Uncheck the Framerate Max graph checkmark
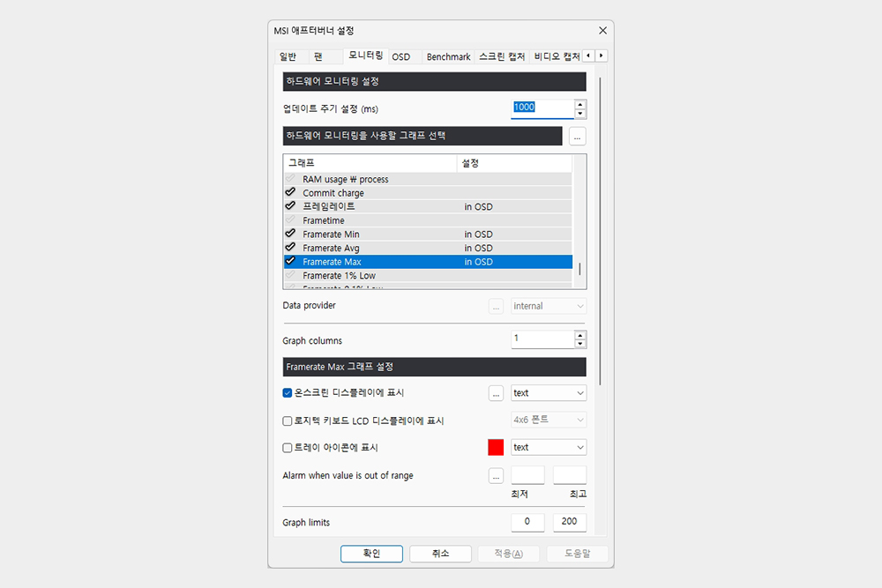Viewport: 882px width, 588px height. [290, 261]
